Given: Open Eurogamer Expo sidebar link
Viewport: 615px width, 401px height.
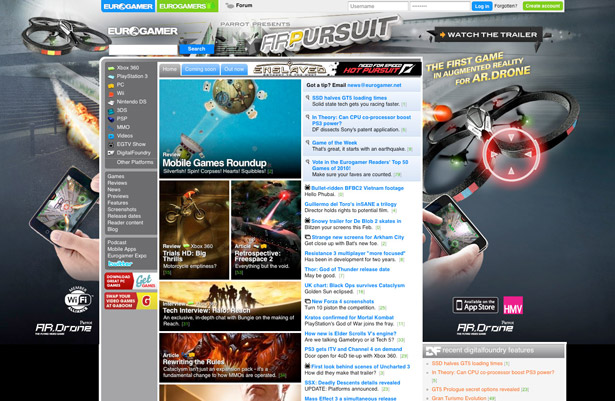Looking at the screenshot, I should (127, 256).
